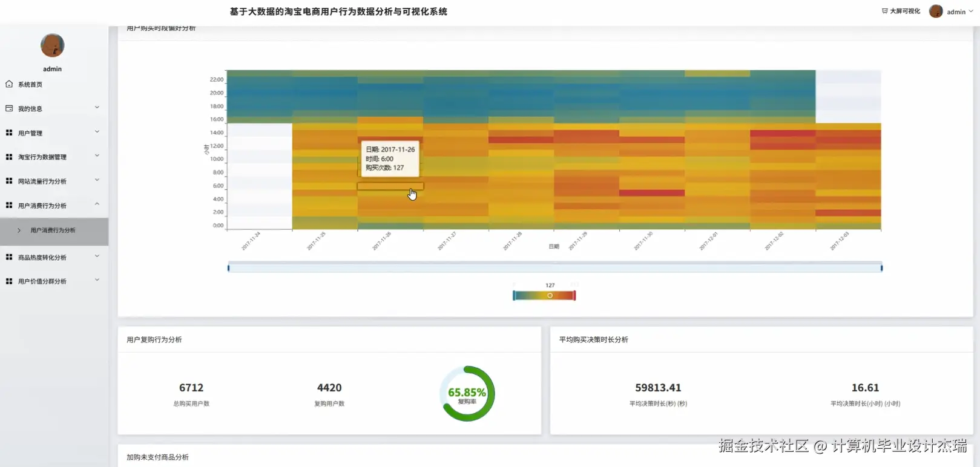Viewport: 980px width, 467px height.
Task: Expand the 用户管理 menu chevron
Action: pyautogui.click(x=97, y=132)
